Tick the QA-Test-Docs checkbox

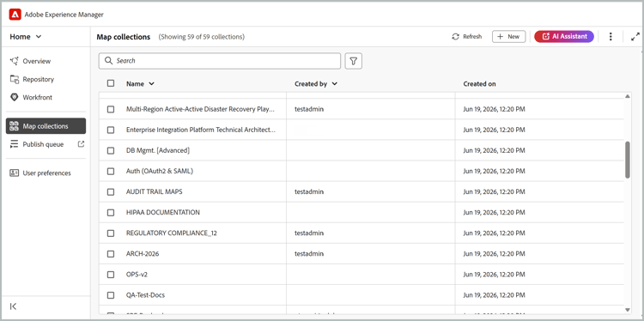111,295
